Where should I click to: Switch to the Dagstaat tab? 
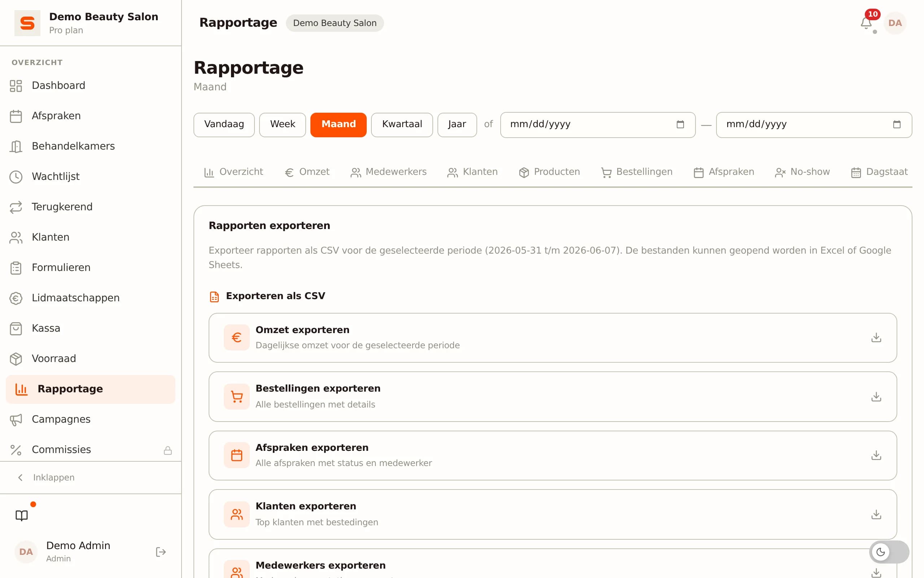tap(879, 172)
